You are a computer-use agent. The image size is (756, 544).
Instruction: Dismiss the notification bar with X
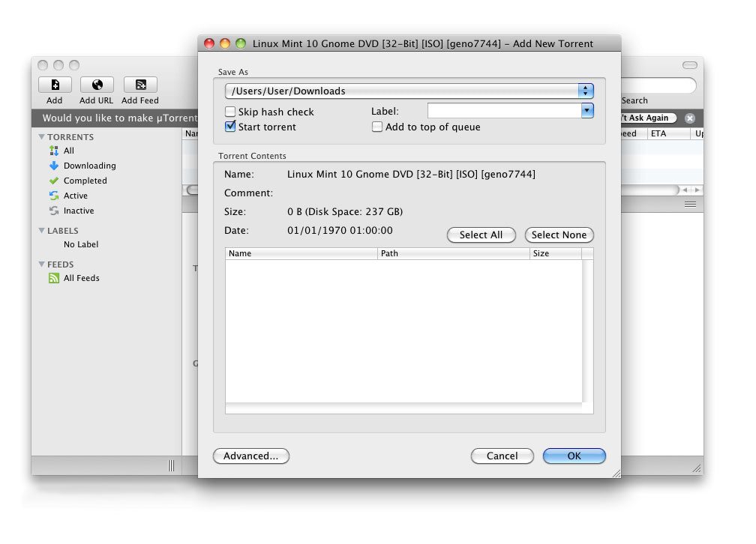(690, 118)
